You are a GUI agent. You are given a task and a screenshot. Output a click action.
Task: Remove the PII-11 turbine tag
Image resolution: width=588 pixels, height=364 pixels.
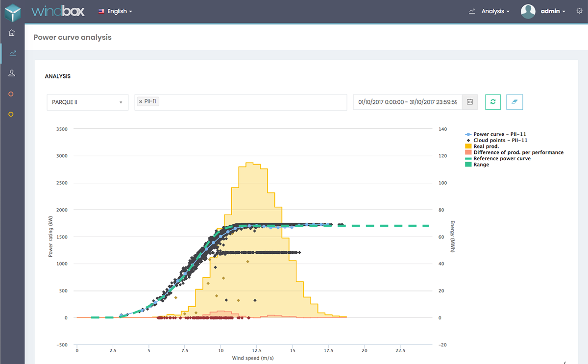click(141, 101)
